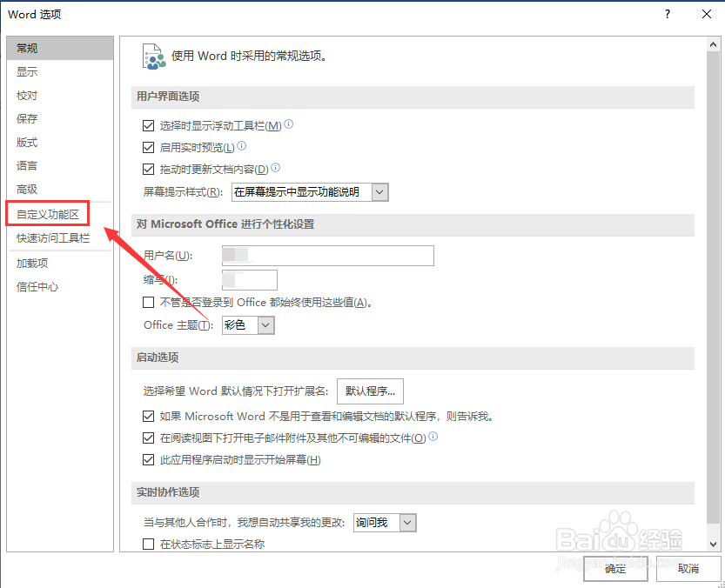
Task: Click info icon beside 在阅读视图下打开电子邮件附件
Action: coord(433,437)
